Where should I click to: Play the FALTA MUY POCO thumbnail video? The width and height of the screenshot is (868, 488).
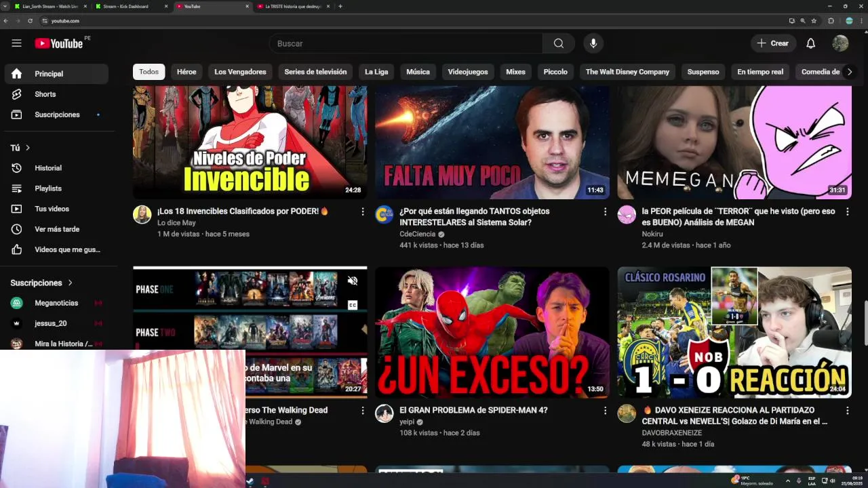[x=492, y=142]
